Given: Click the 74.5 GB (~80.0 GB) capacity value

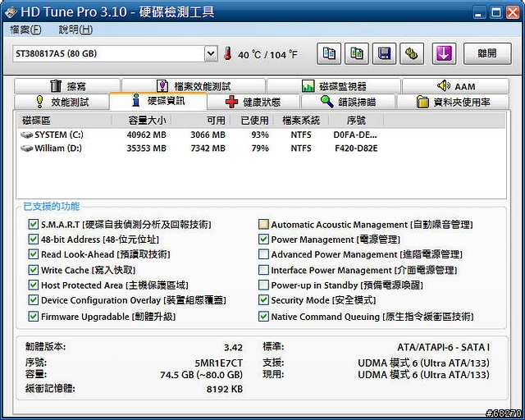Looking at the screenshot, I should (201, 374).
